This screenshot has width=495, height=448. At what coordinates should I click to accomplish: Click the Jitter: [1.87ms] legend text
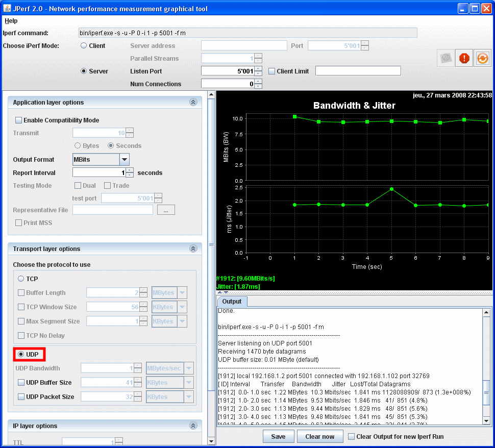point(238,287)
